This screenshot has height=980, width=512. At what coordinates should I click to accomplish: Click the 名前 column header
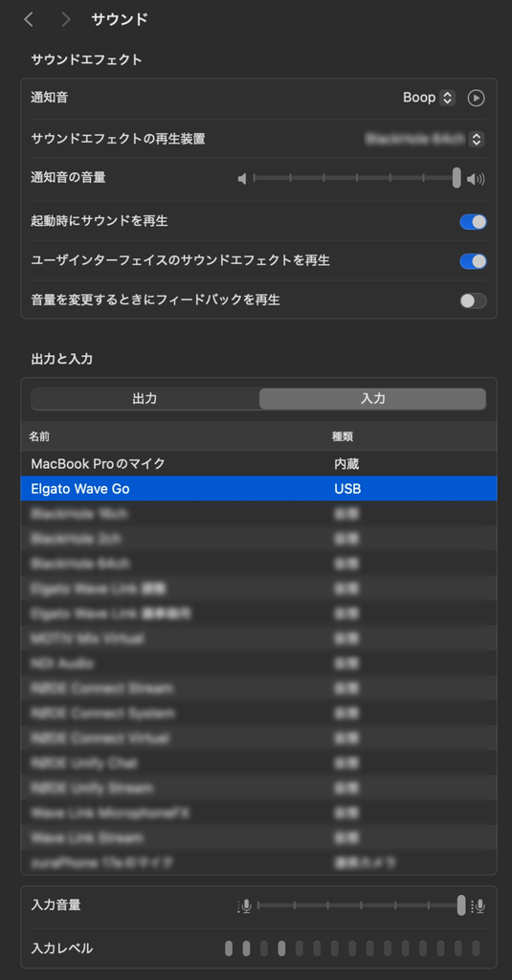click(x=38, y=436)
